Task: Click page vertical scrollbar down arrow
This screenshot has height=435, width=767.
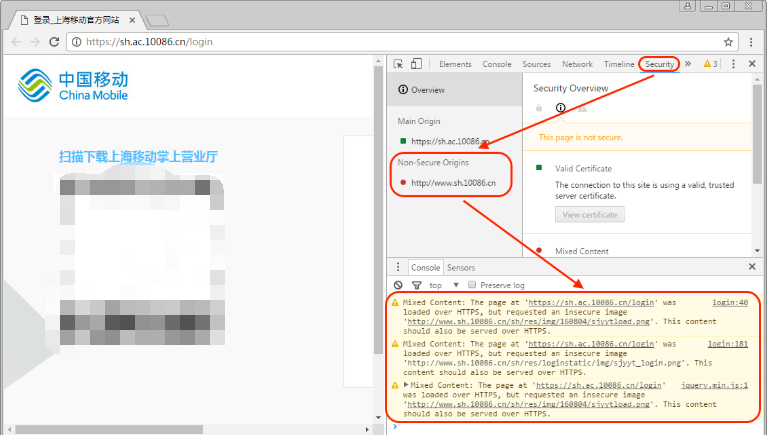Action: click(378, 417)
